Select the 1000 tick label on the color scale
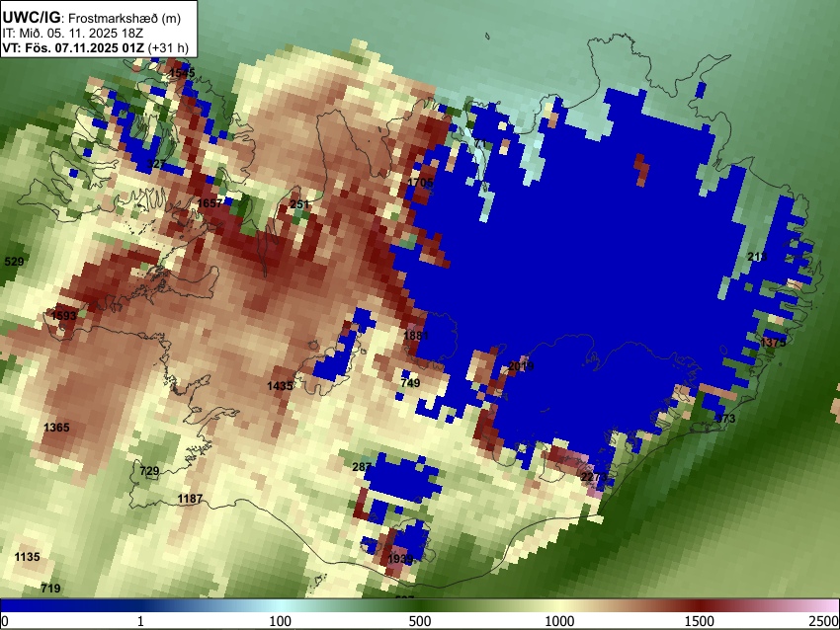 559,621
